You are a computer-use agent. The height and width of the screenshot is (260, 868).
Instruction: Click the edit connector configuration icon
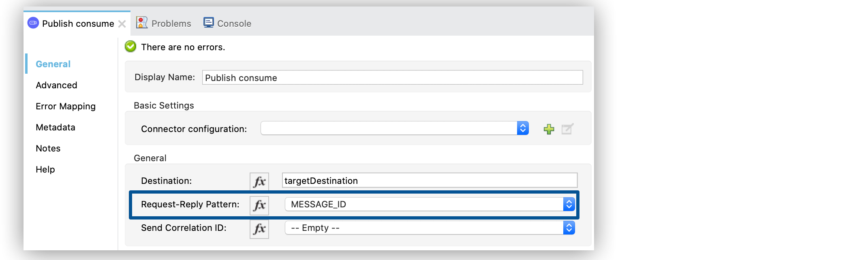(x=567, y=129)
